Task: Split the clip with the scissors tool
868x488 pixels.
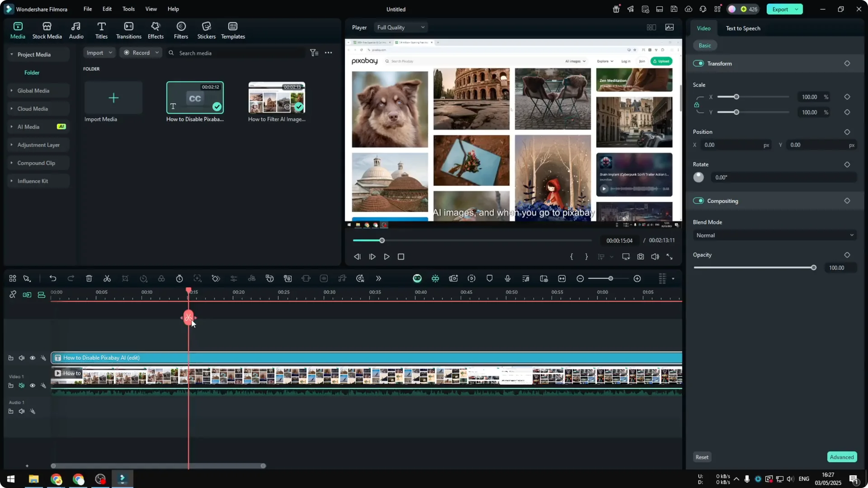Action: 107,278
